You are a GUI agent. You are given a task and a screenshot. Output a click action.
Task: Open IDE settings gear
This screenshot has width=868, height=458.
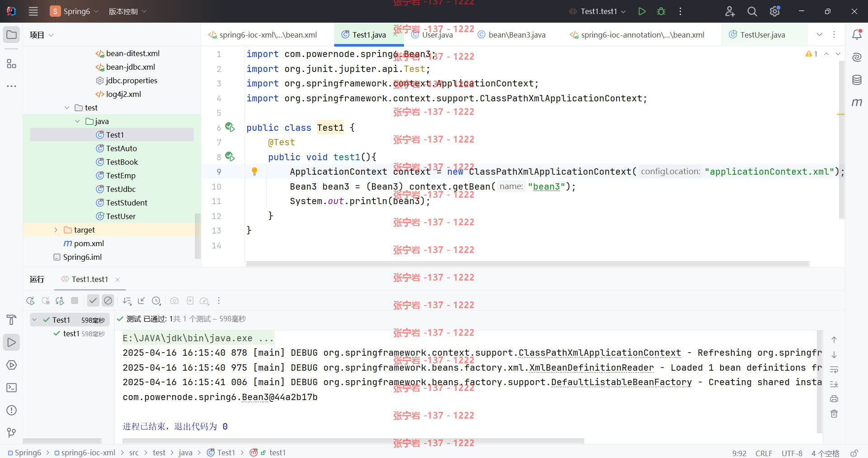[775, 11]
